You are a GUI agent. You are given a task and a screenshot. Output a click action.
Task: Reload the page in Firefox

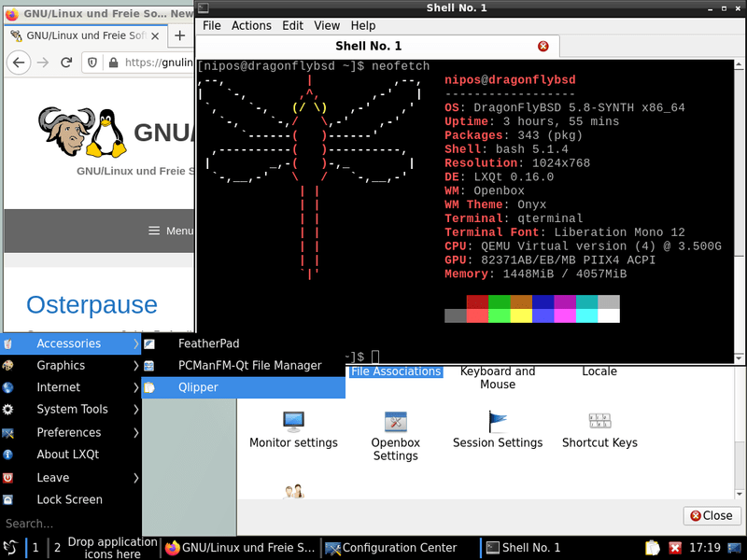tap(66, 63)
